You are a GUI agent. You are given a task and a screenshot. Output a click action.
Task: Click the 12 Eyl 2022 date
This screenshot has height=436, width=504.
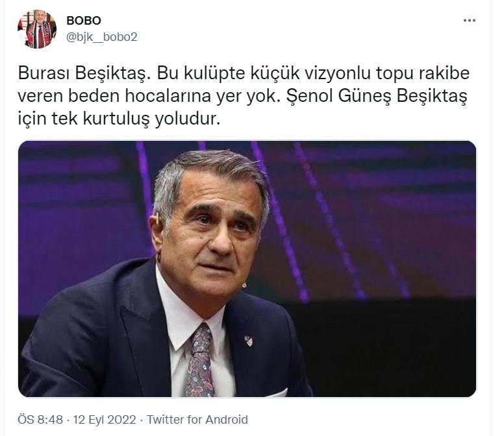tap(105, 420)
